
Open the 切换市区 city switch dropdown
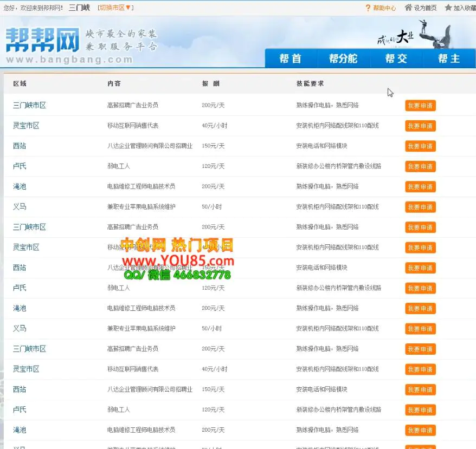pyautogui.click(x=115, y=8)
